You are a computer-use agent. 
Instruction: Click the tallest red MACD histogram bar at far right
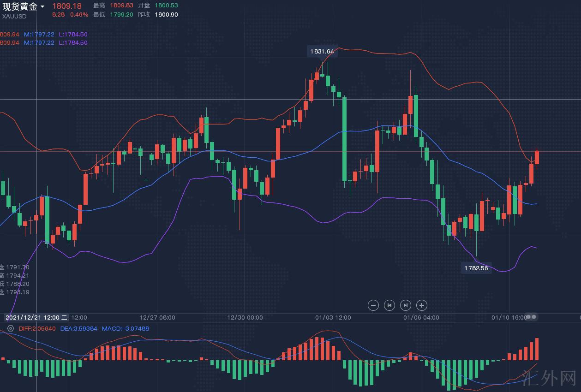[537, 349]
